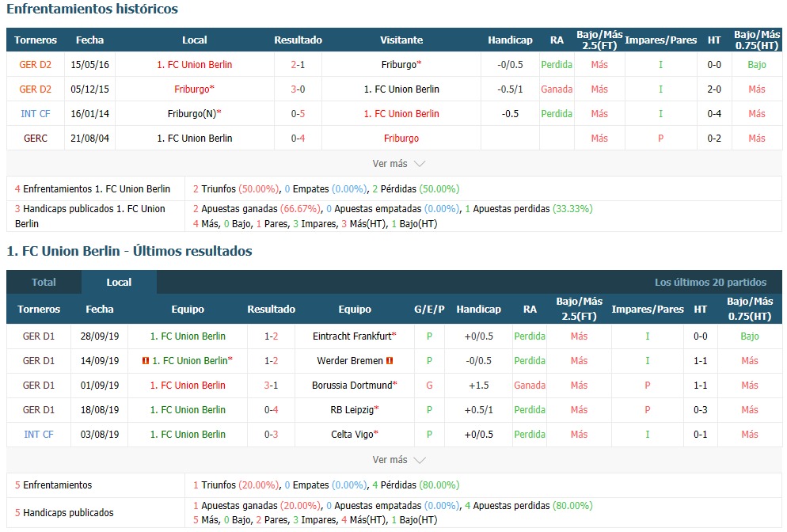Click 1. FC Union Berlin Últimos resultados heading
This screenshot has height=532, width=787.
tap(129, 251)
